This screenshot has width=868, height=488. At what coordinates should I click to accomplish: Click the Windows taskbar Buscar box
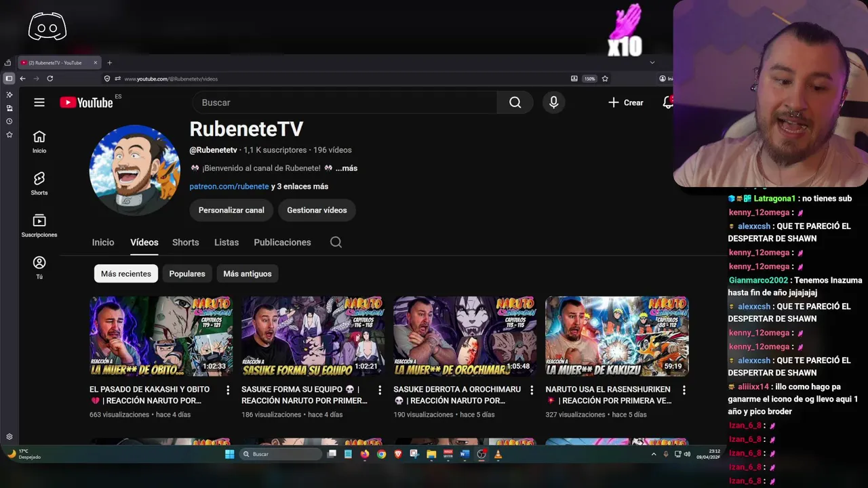click(x=281, y=454)
